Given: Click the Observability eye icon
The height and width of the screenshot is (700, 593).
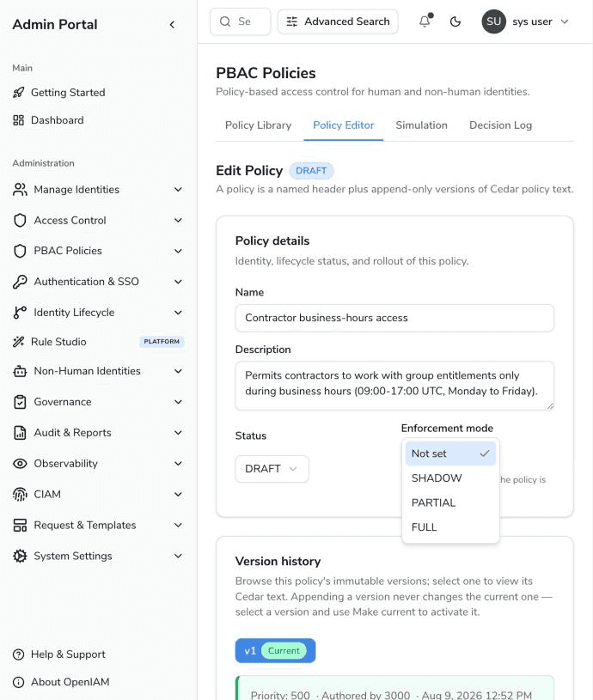Looking at the screenshot, I should [x=20, y=464].
